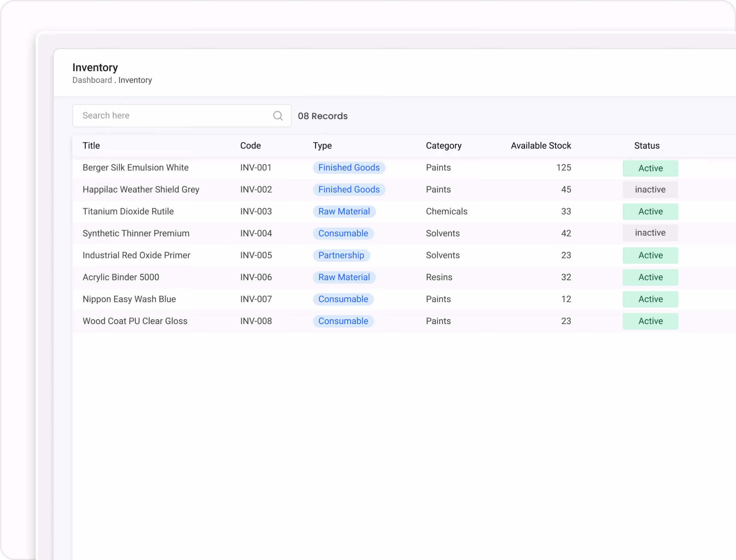Select Acrylic Binder 5000 title
The image size is (736, 560).
(121, 277)
